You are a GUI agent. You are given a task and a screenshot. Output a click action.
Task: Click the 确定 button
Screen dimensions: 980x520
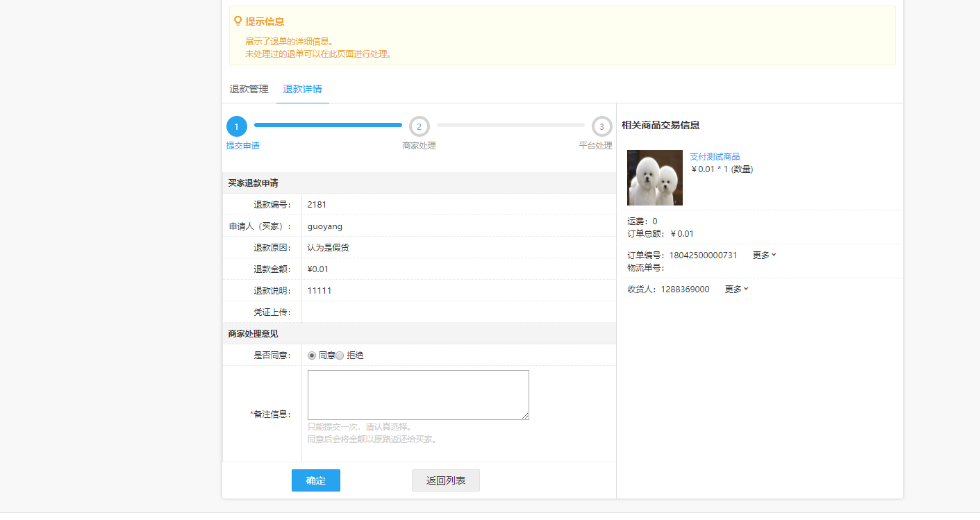pyautogui.click(x=316, y=480)
